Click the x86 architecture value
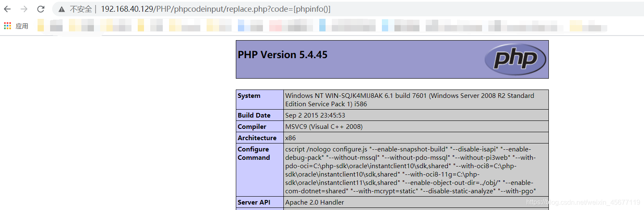This screenshot has width=644, height=210. [x=290, y=138]
